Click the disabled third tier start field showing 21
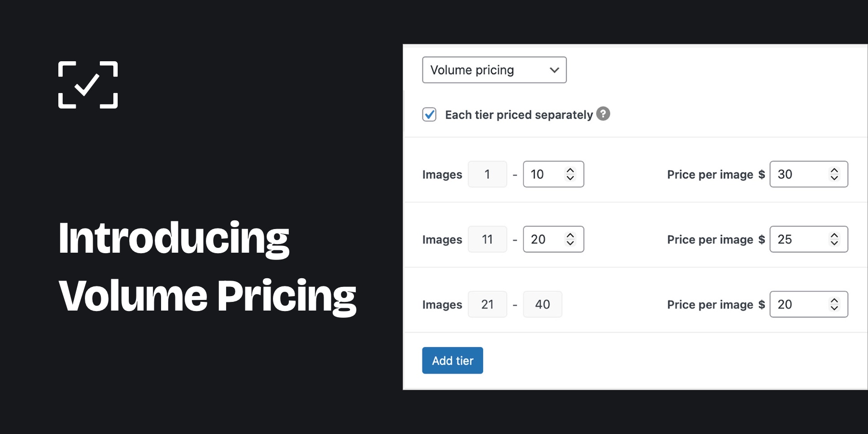This screenshot has width=868, height=434. pyautogui.click(x=487, y=304)
